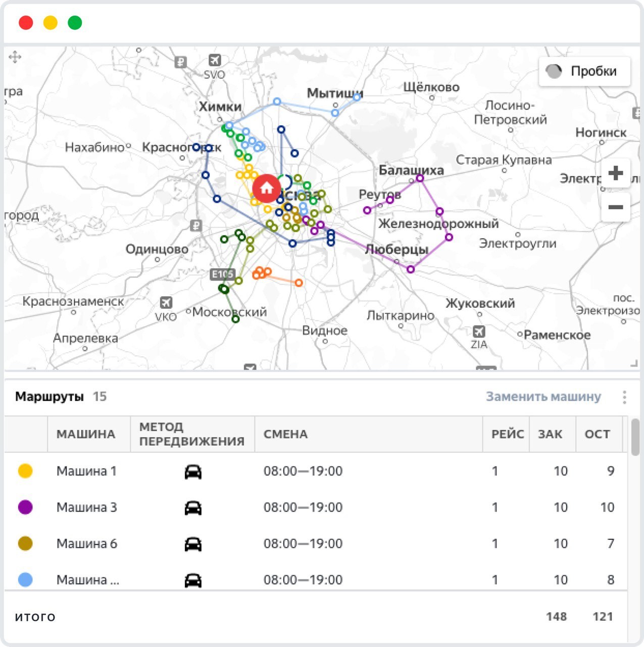Click the МАШИНА column header
The height and width of the screenshot is (647, 644).
pos(86,434)
